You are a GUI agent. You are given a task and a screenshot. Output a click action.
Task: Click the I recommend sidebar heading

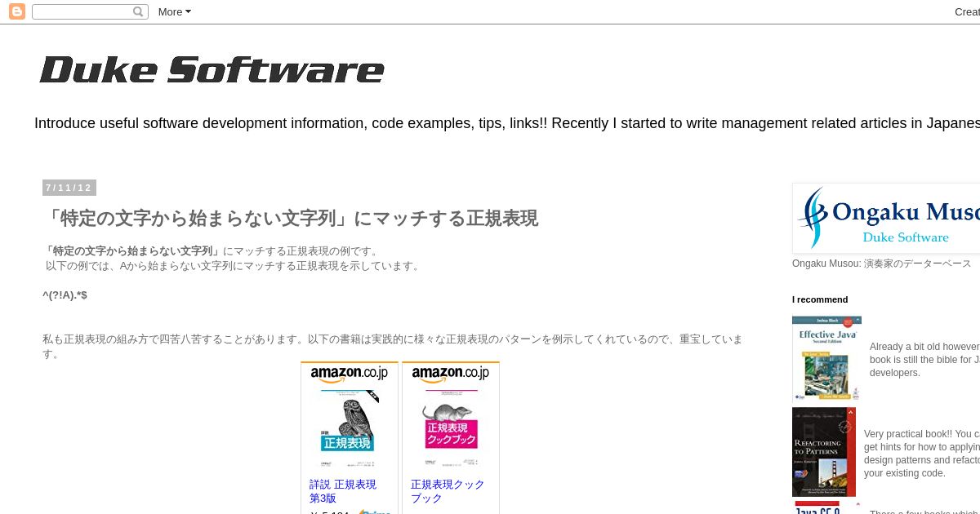[820, 299]
